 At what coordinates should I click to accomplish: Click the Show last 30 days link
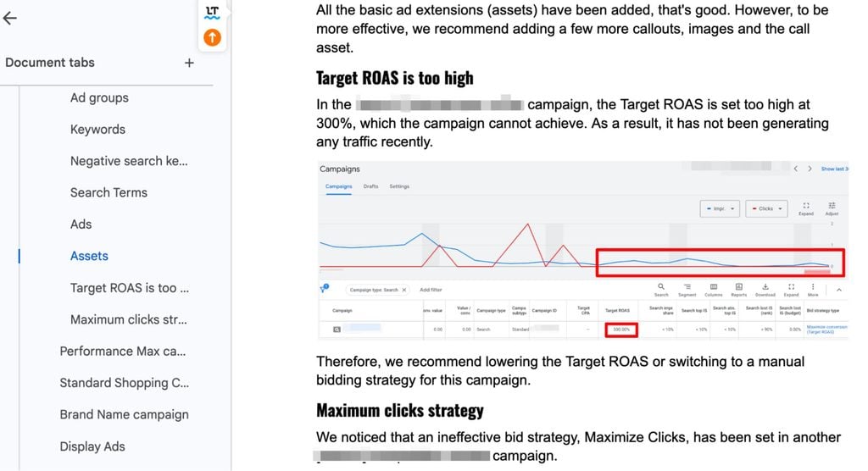coord(834,169)
